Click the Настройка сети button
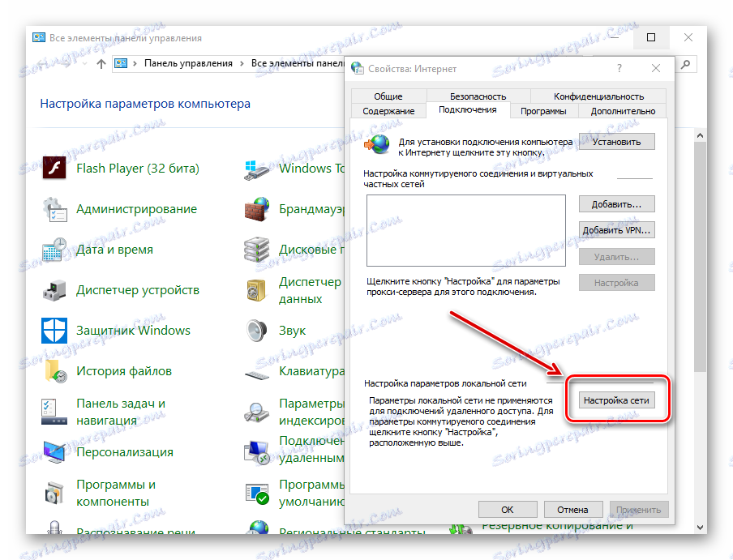 point(616,400)
